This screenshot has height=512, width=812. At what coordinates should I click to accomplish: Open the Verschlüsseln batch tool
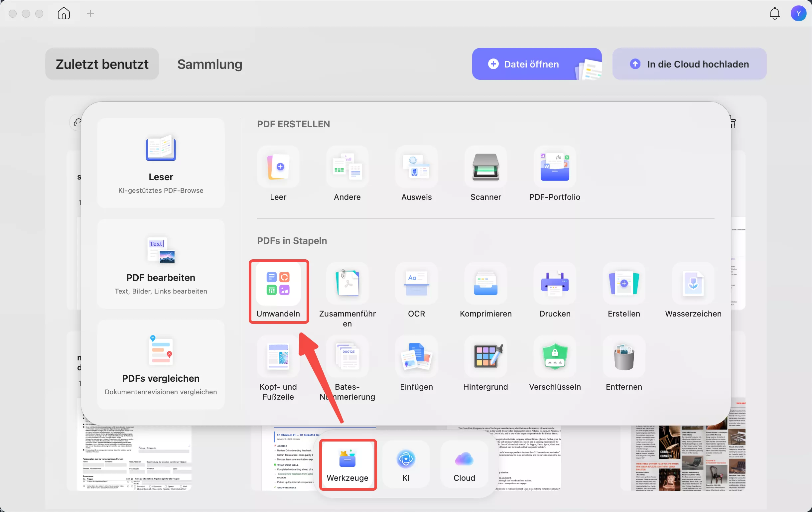555,364
